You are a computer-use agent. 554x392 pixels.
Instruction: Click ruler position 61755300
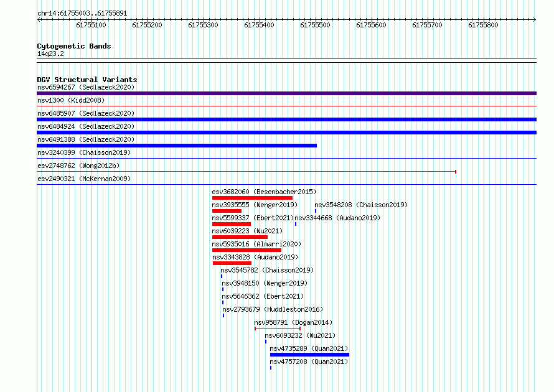pyautogui.click(x=203, y=25)
